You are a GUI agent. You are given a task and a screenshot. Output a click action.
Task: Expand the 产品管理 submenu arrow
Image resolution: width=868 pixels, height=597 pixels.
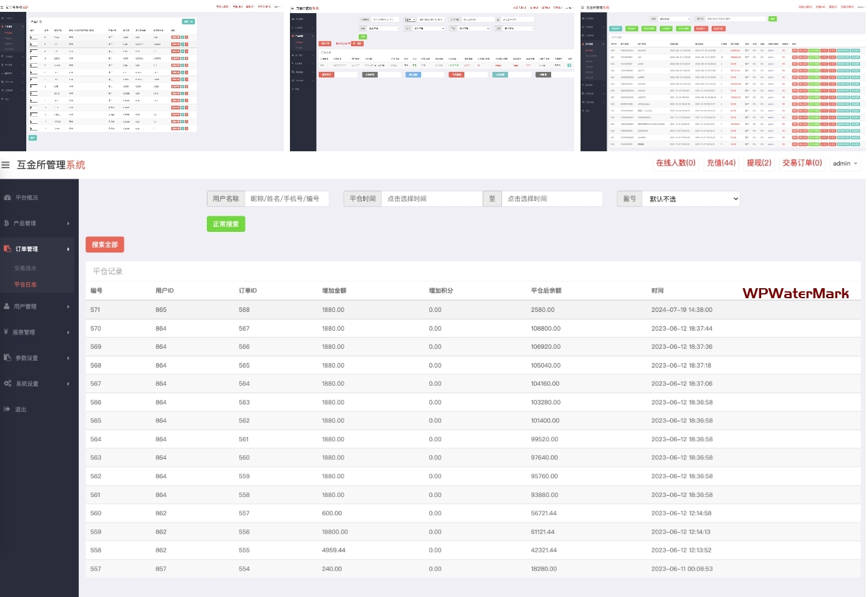pos(68,224)
